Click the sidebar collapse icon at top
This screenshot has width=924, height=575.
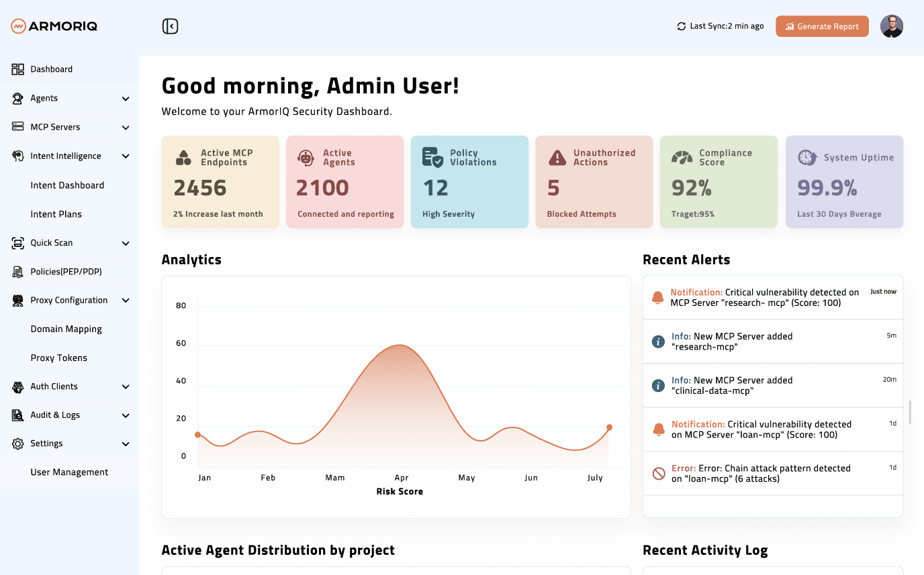click(x=170, y=25)
